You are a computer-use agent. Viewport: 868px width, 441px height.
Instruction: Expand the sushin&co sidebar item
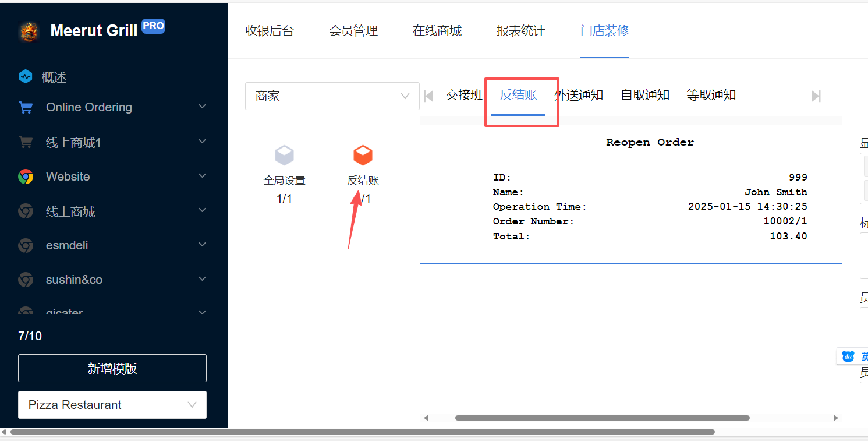pyautogui.click(x=202, y=280)
